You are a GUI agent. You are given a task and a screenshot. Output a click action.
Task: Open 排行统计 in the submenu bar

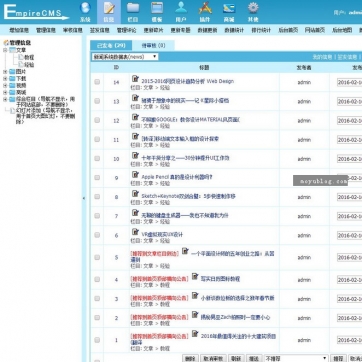261,30
